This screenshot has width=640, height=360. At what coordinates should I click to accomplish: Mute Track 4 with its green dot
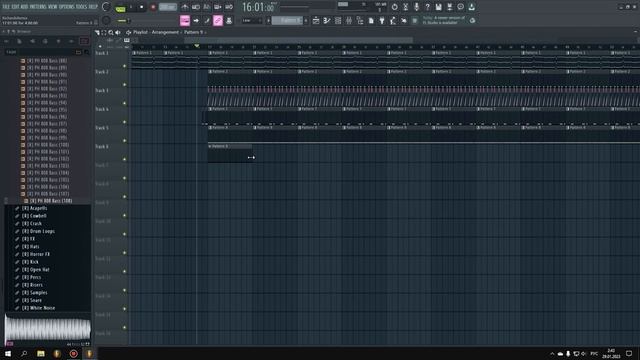tap(124, 122)
